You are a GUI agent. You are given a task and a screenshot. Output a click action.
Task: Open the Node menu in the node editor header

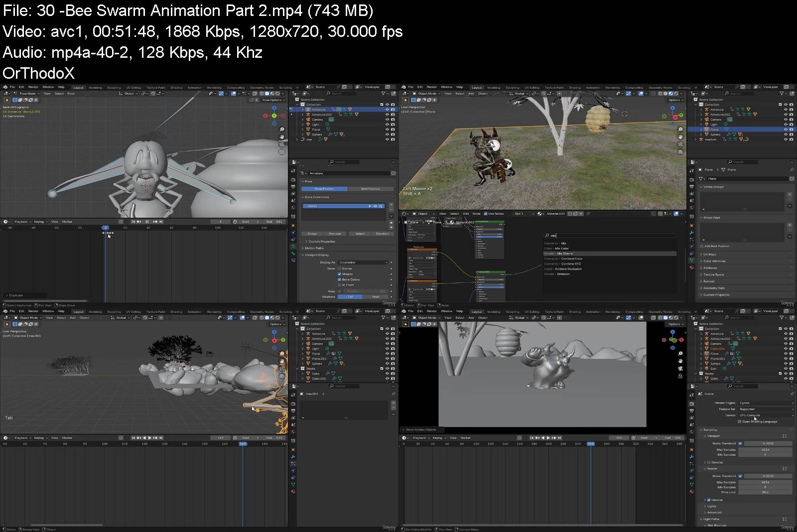476,214
